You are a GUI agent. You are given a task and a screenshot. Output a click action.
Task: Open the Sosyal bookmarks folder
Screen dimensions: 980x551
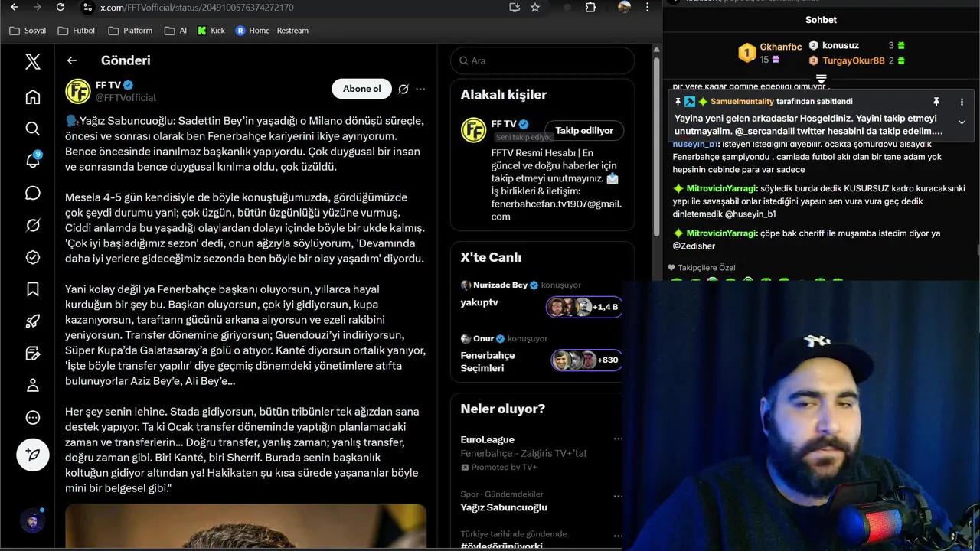[x=28, y=31]
